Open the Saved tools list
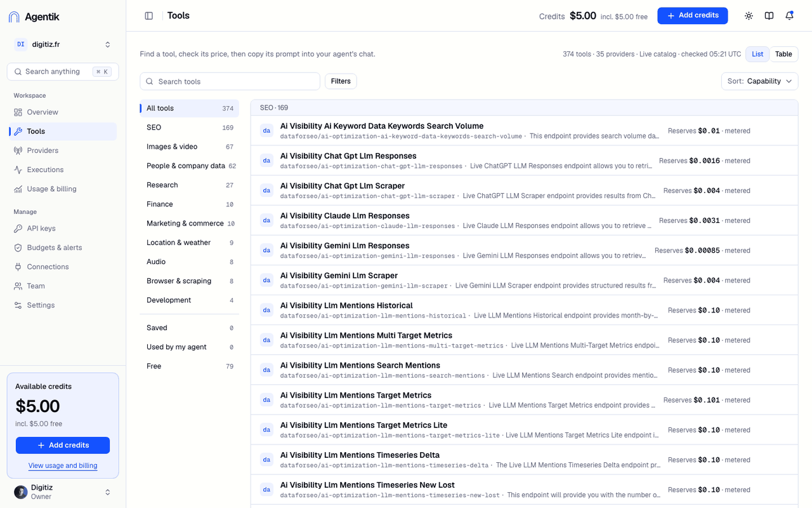Screen dimensions: 812x508 (190, 328)
